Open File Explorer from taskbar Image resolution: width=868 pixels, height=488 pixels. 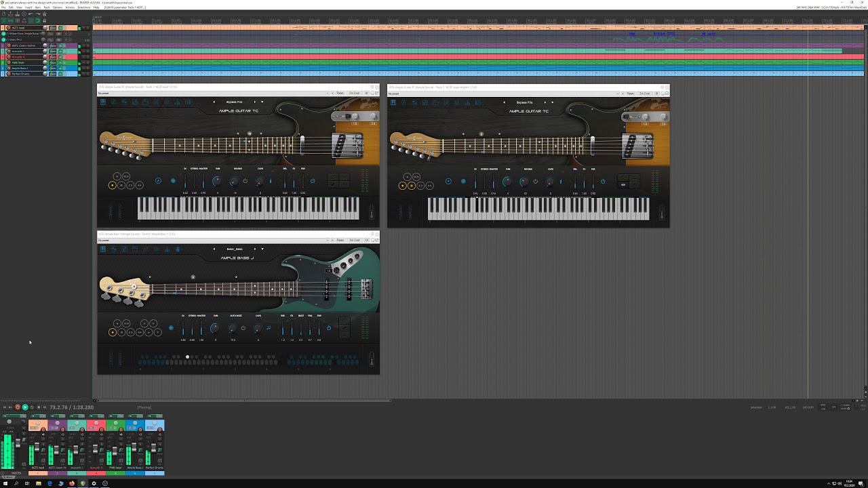click(38, 483)
